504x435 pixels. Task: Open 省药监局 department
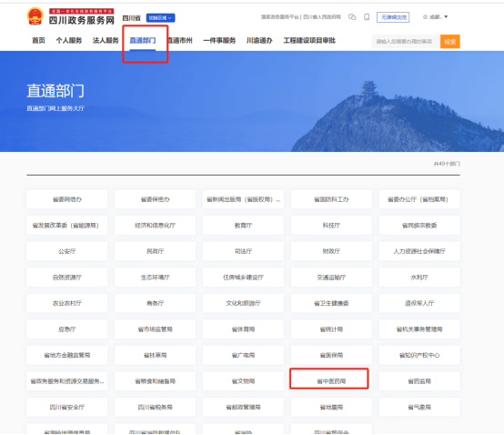coord(419,381)
